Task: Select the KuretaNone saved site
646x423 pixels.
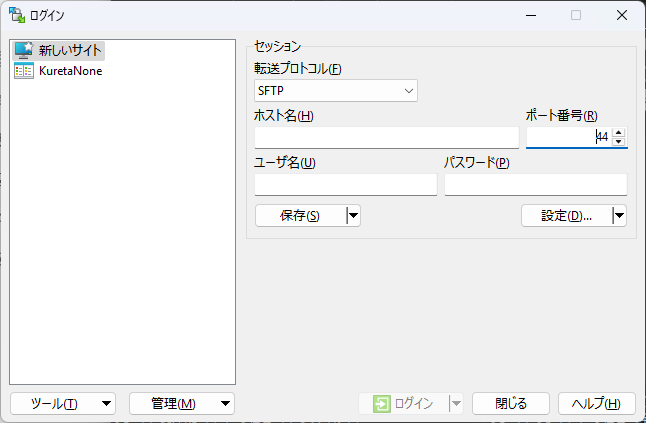Action: tap(70, 71)
